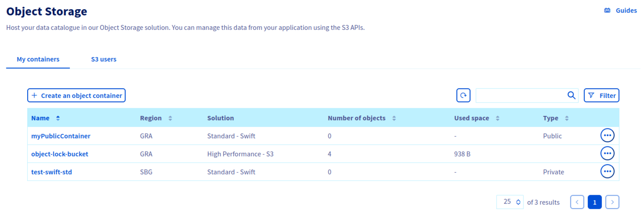644x220 pixels.
Task: Open the Filter options
Action: (601, 95)
